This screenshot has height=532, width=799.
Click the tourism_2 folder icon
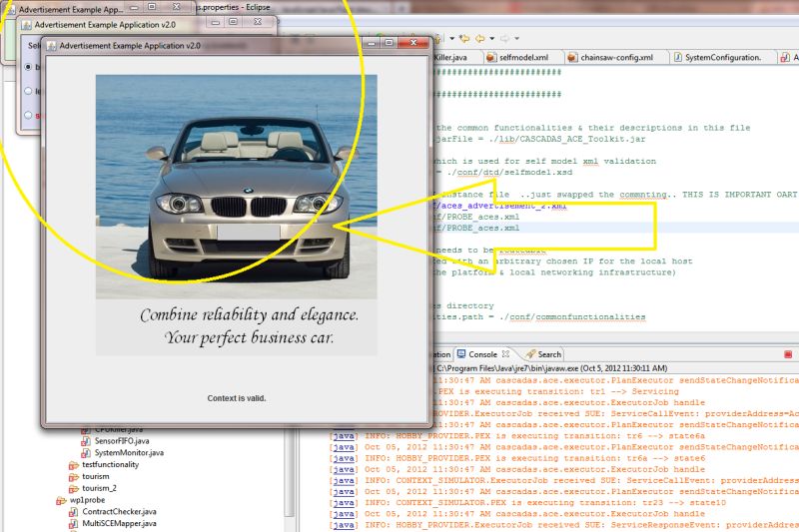[73, 489]
